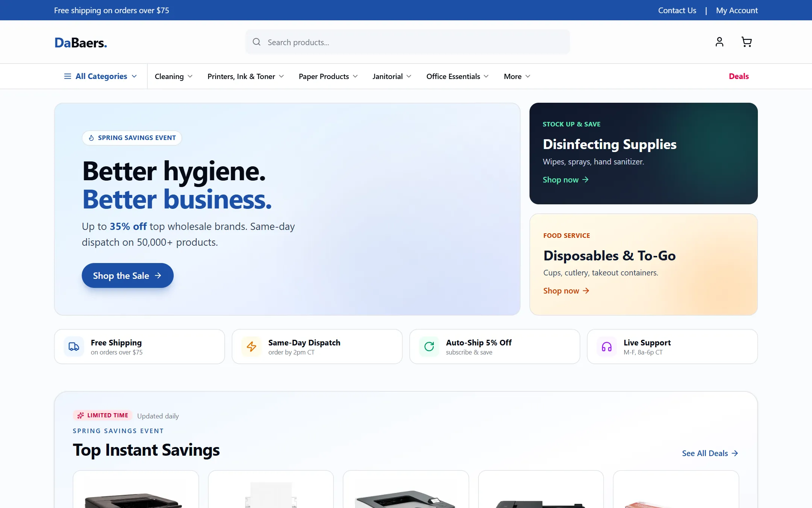Screen dimensions: 812x508
Task: Click 'Free shipping on orders over $75' banner text
Action: coord(112,11)
